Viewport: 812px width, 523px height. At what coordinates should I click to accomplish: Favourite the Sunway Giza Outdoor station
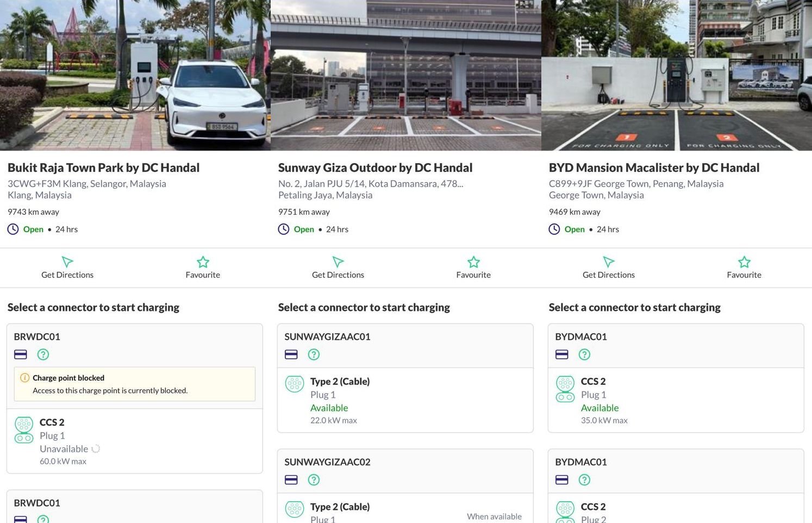point(473,267)
